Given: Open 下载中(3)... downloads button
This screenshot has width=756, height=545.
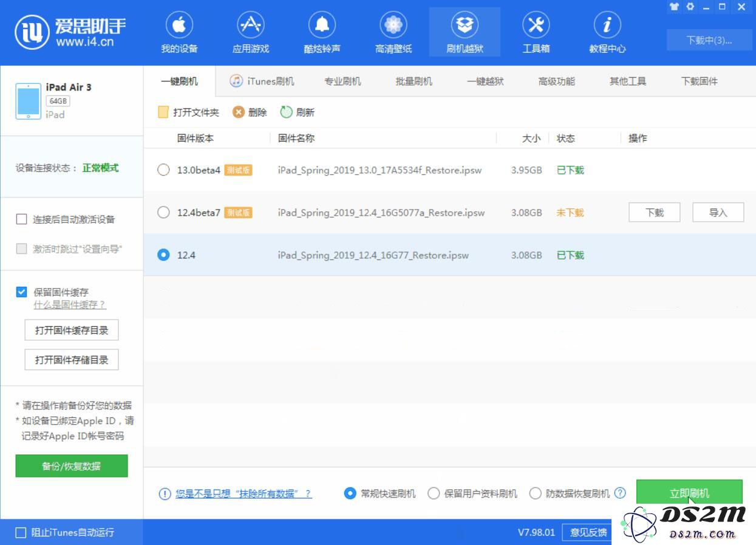Looking at the screenshot, I should tap(709, 40).
